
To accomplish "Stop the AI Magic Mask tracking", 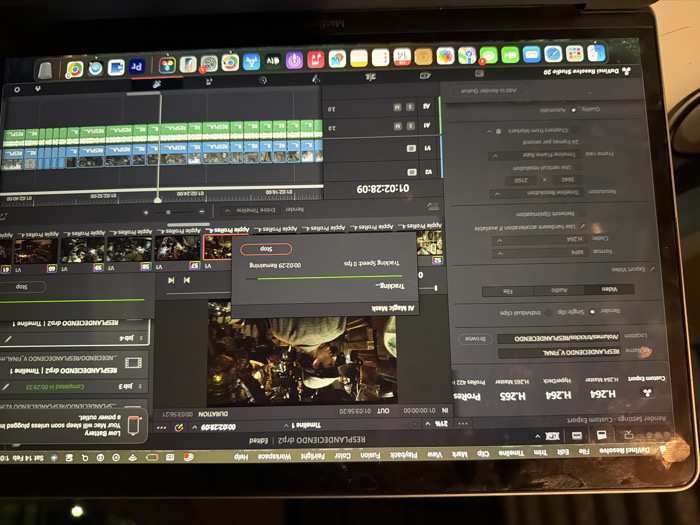I will (266, 249).
